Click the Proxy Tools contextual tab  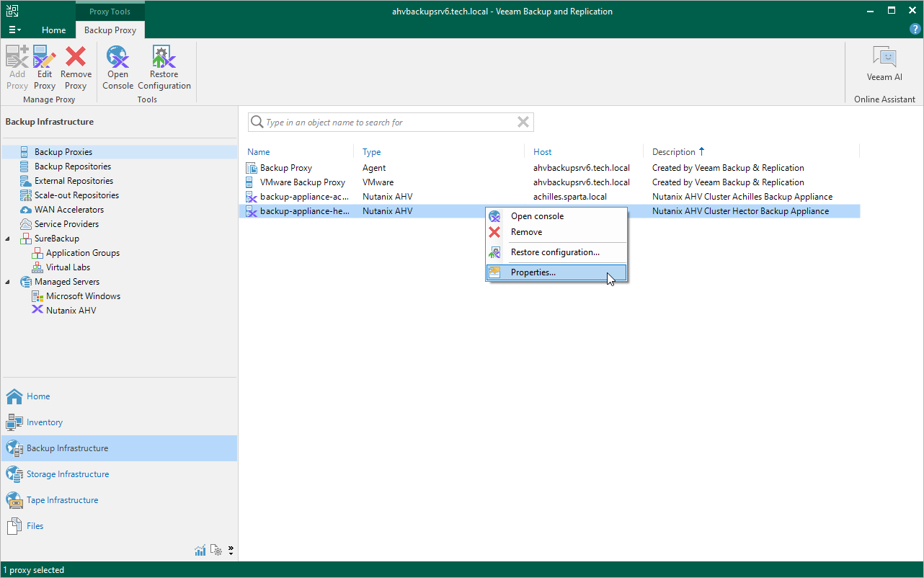(x=110, y=12)
